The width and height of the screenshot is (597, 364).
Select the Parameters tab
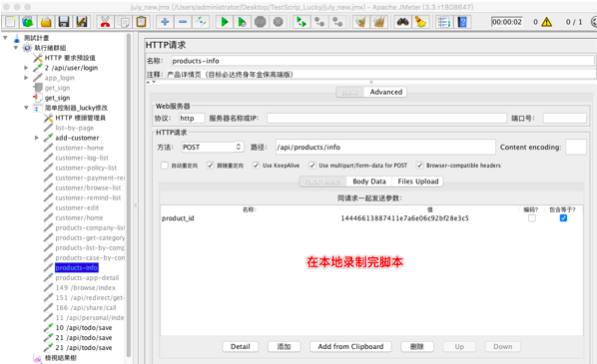pos(322,182)
